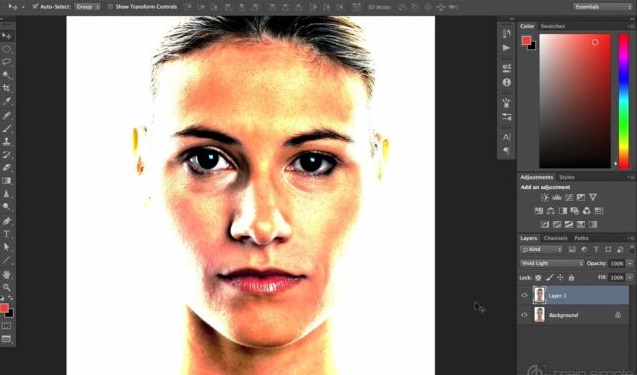637x375 pixels.
Task: Select the Dodge tool
Action: (6, 207)
